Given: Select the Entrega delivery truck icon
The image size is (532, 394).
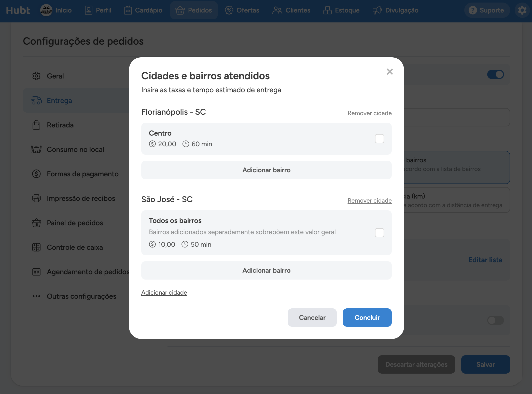Looking at the screenshot, I should click(x=36, y=100).
